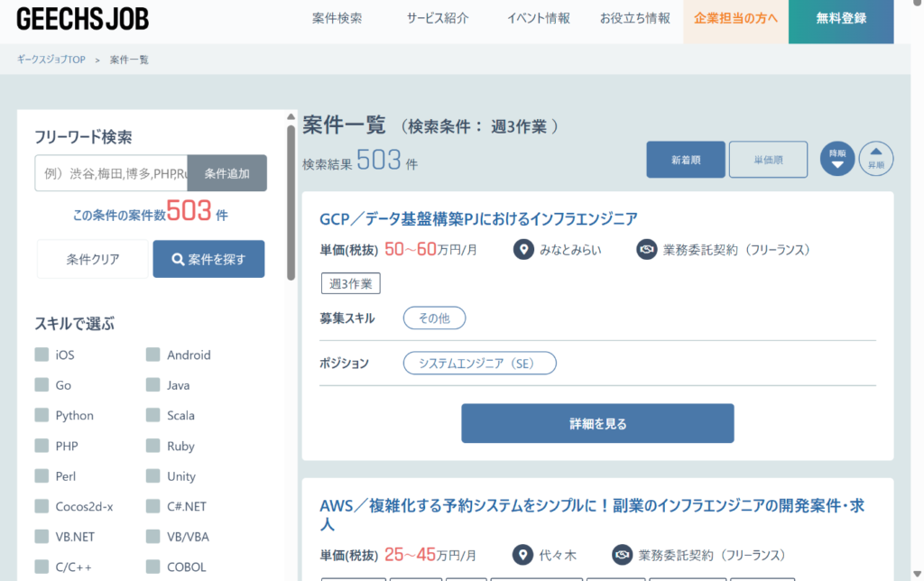
Task: Click 詳細を見る for the GCP listing
Action: coord(597,423)
